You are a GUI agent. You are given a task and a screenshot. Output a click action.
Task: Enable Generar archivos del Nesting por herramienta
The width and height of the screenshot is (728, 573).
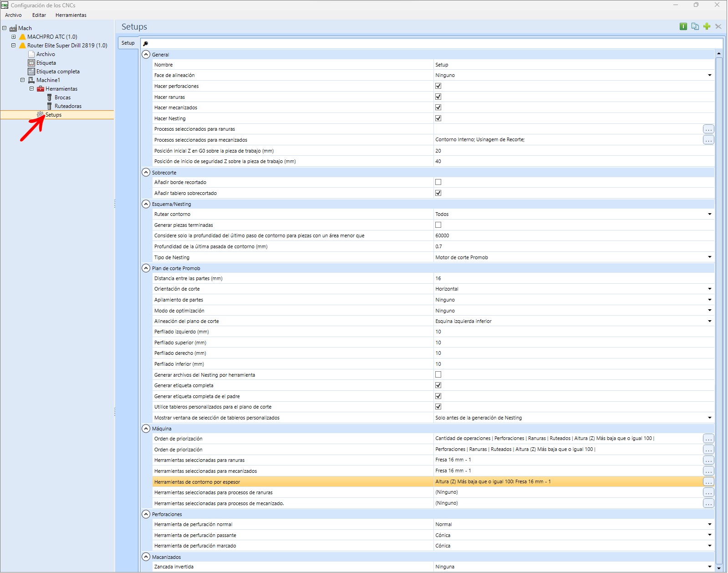pyautogui.click(x=438, y=375)
